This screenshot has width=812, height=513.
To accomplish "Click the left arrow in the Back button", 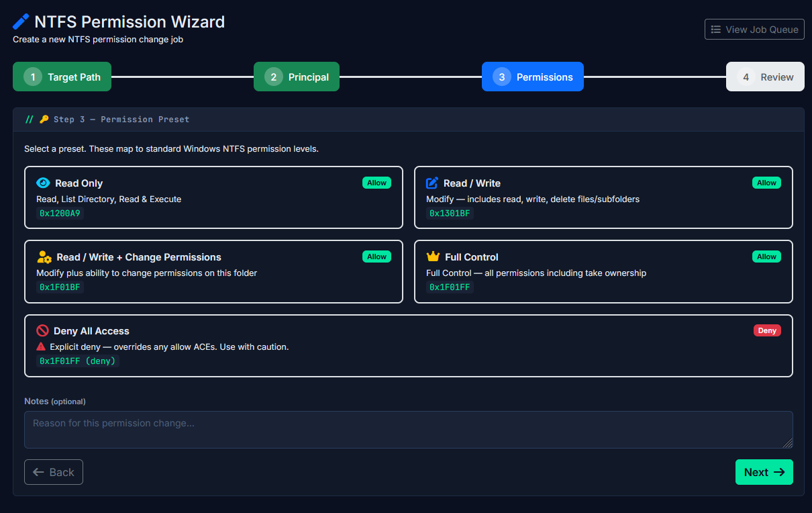I will click(x=38, y=472).
